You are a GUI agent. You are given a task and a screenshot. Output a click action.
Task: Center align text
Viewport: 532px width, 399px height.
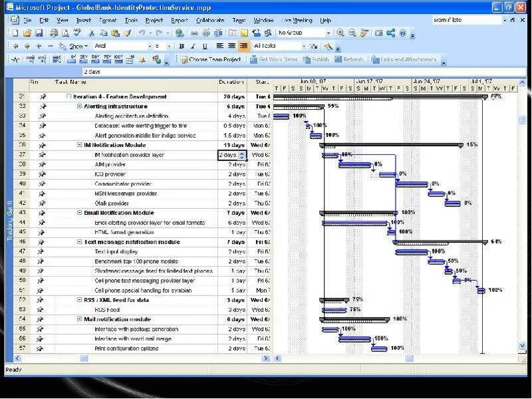pyautogui.click(x=231, y=46)
